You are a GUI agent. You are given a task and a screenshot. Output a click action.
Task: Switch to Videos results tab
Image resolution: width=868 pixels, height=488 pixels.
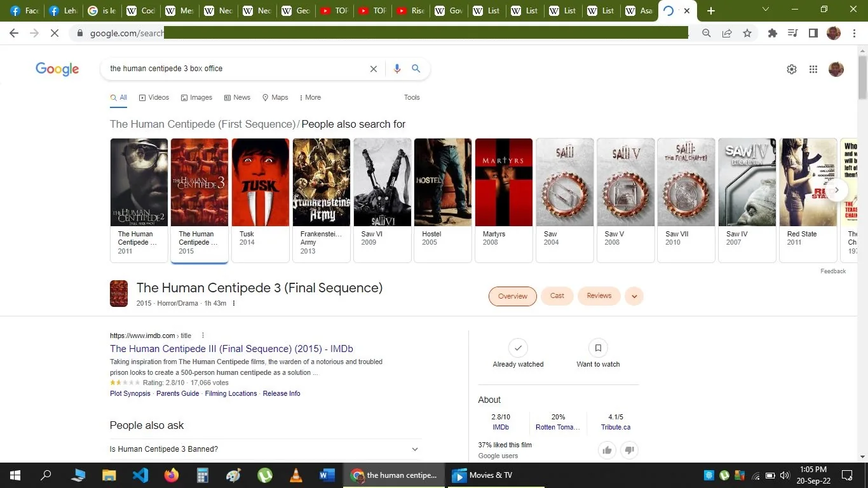coord(154,98)
